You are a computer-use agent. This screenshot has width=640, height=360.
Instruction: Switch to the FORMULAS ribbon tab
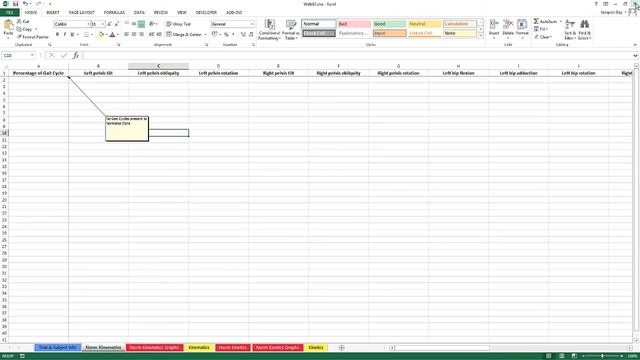coord(114,13)
